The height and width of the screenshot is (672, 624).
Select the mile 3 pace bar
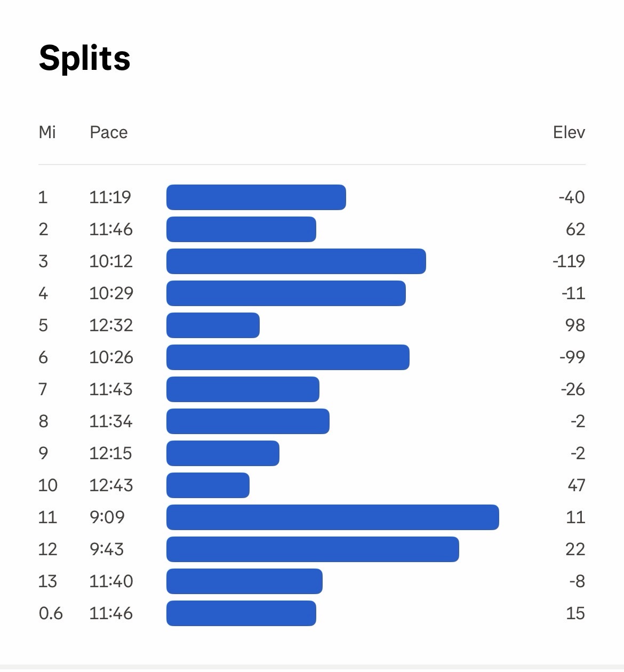point(296,261)
